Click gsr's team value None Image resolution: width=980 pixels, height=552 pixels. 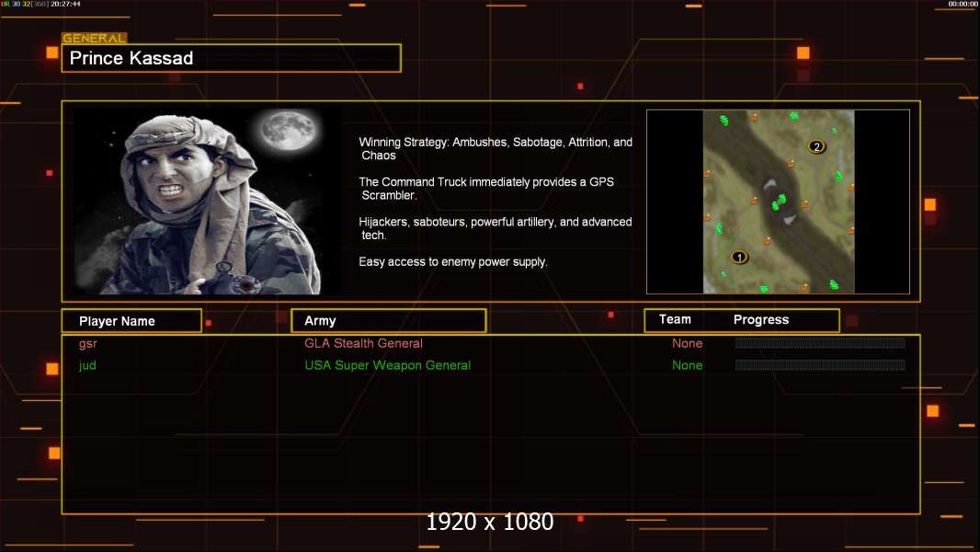pos(687,343)
